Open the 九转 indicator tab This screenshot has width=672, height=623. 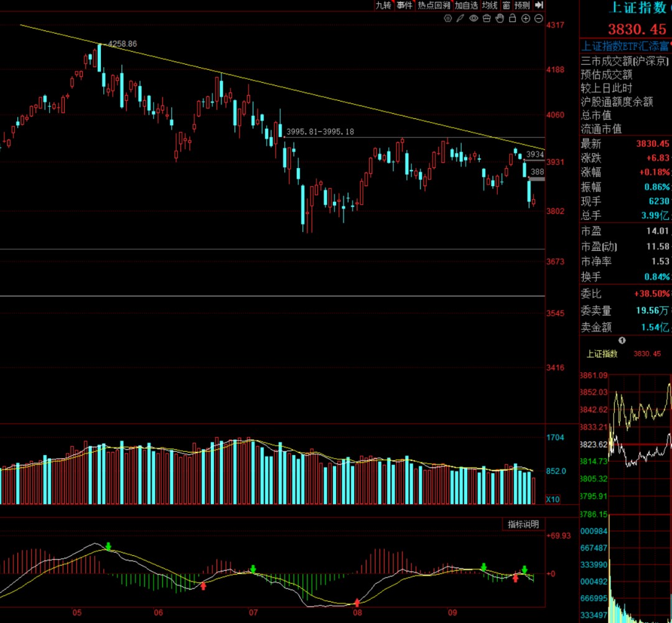point(383,5)
